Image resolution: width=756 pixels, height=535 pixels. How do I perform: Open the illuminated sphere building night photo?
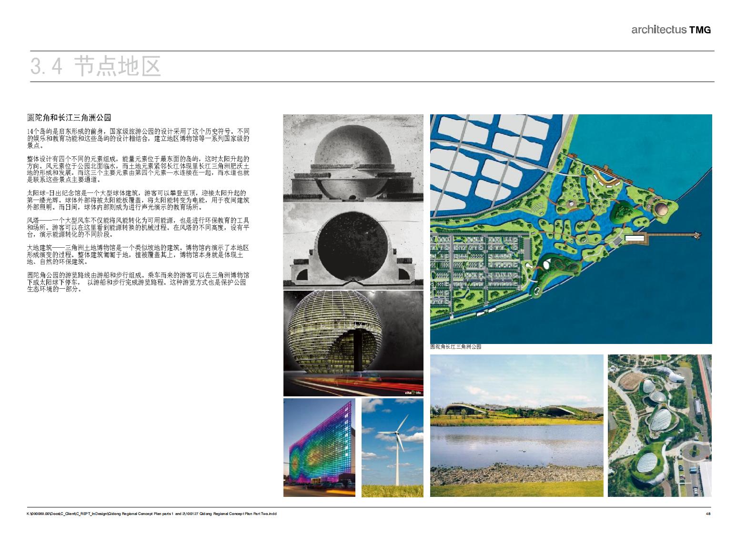[353, 343]
